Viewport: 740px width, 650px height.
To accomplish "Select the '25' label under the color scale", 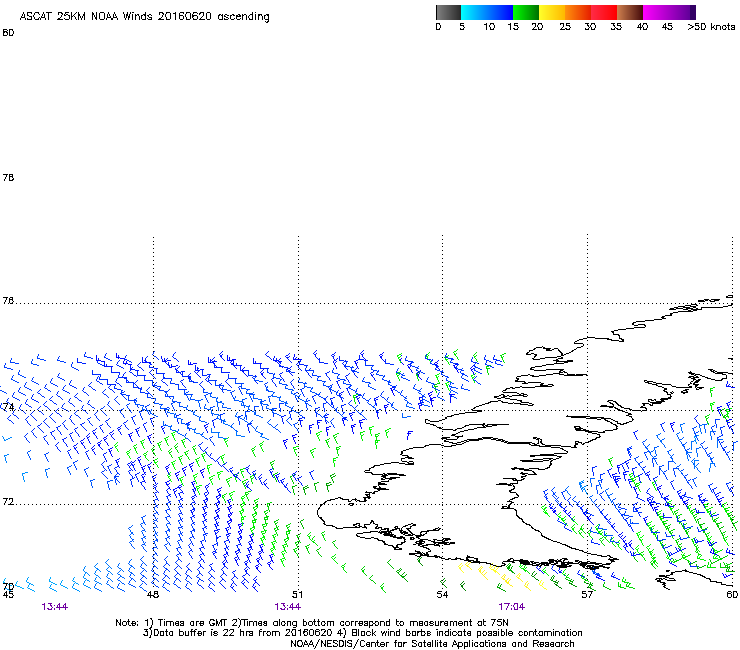I will click(565, 27).
